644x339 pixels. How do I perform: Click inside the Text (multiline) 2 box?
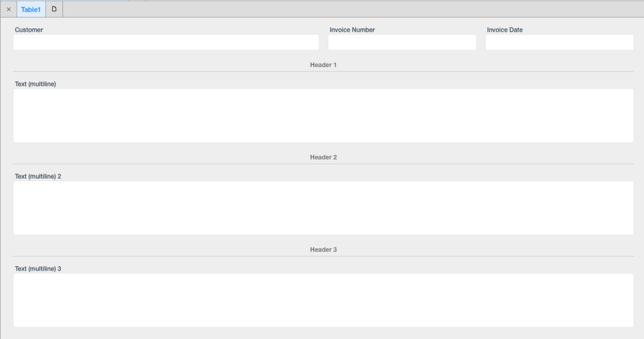point(323,208)
